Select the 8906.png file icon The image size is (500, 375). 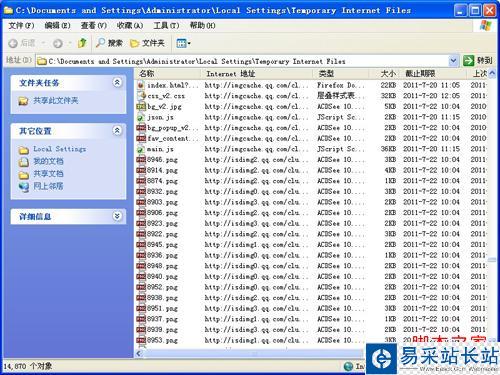(x=141, y=213)
